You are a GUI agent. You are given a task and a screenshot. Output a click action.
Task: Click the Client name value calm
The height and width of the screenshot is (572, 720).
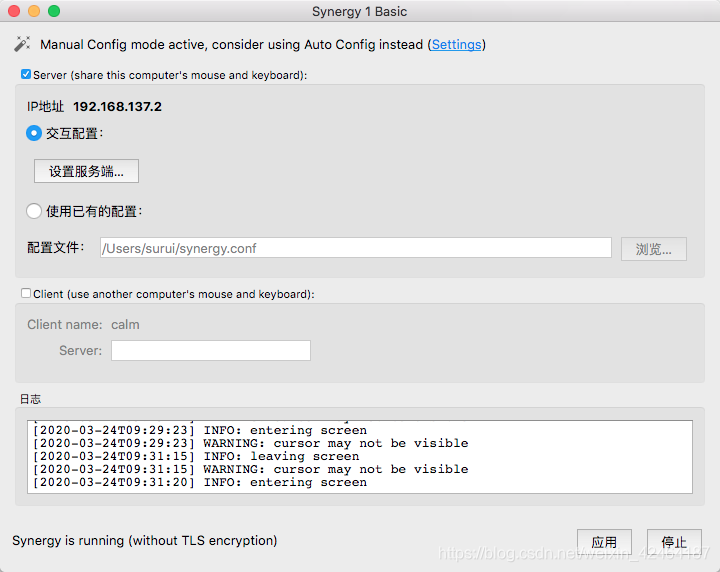point(125,325)
